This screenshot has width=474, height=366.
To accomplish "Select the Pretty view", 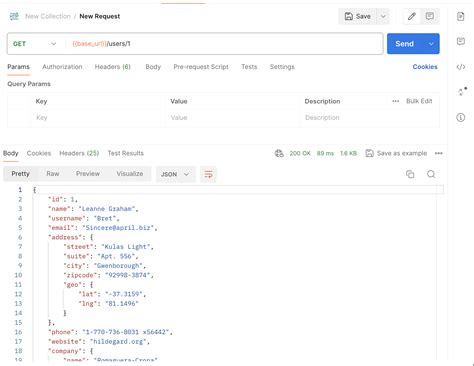I will (21, 174).
